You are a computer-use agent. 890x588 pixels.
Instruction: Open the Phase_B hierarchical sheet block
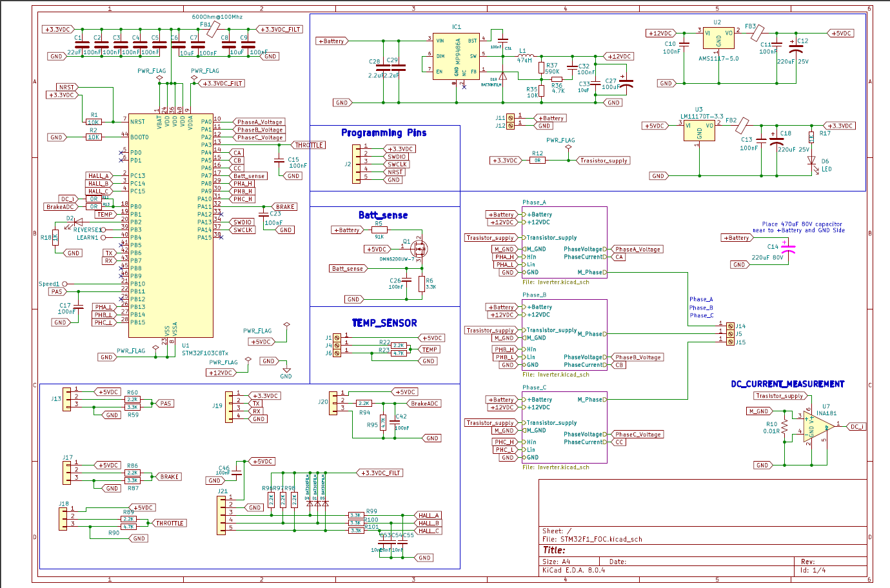[564, 335]
